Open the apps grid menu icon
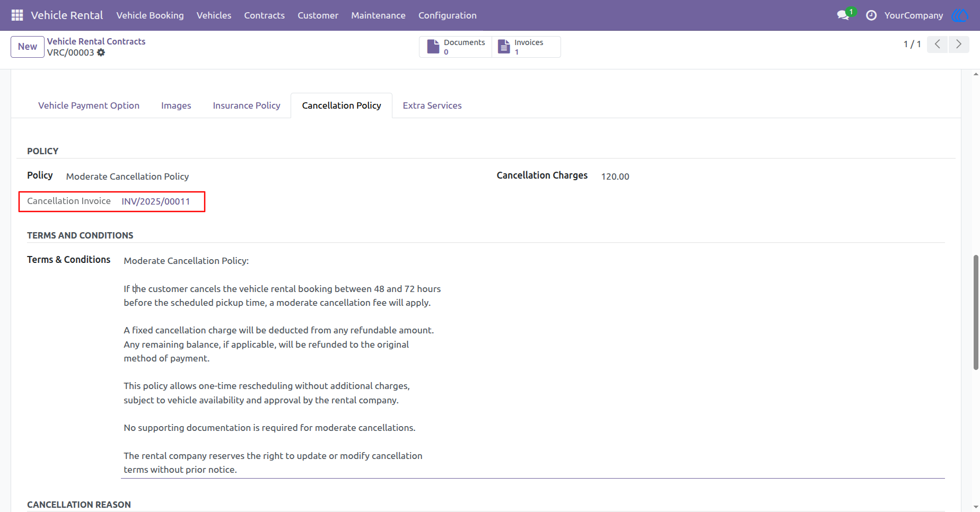This screenshot has width=980, height=512. (x=17, y=15)
